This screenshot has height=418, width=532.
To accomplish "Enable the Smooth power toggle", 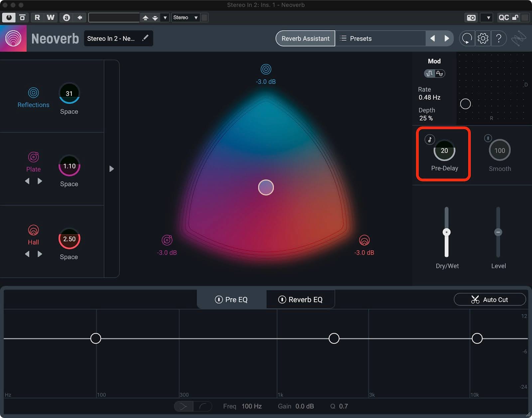I will coord(488,138).
